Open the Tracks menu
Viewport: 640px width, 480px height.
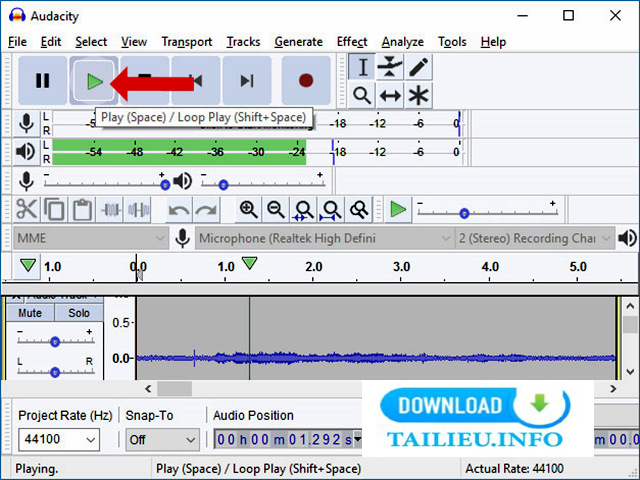click(x=243, y=42)
